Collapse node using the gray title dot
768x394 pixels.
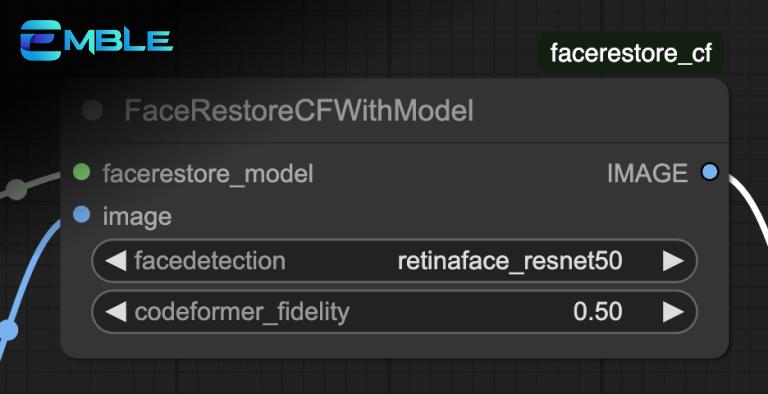(92, 110)
